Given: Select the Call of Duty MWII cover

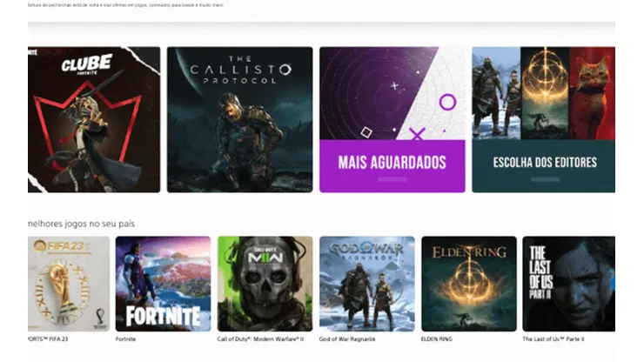Looking at the screenshot, I should tap(265, 284).
